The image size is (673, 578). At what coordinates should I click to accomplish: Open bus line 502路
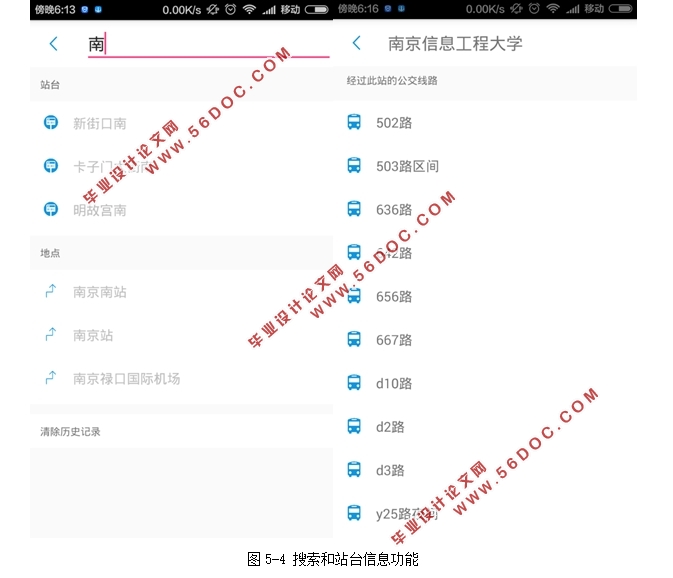pyautogui.click(x=394, y=123)
